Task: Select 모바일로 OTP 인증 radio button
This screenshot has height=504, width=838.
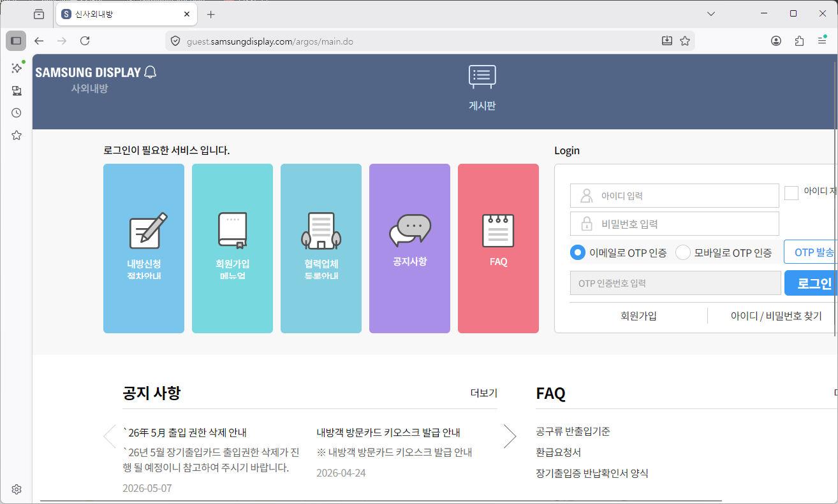Action: point(683,252)
